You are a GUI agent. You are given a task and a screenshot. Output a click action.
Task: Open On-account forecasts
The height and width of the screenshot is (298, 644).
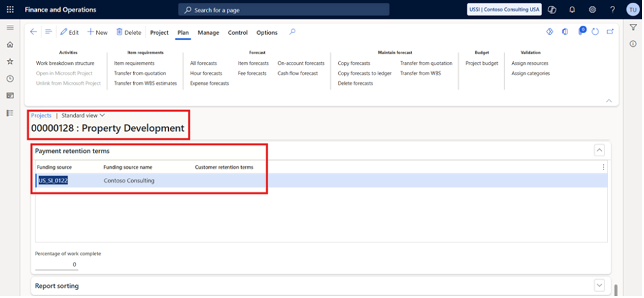pyautogui.click(x=301, y=63)
